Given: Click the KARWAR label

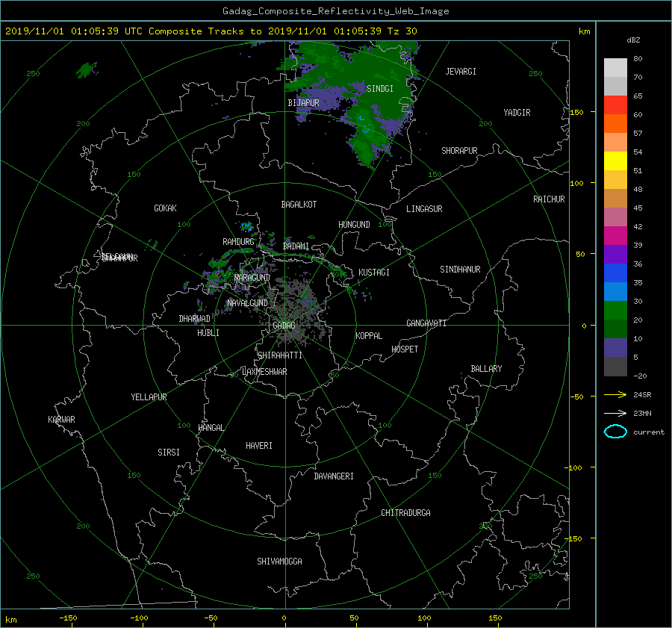Looking at the screenshot, I should pos(61,420).
